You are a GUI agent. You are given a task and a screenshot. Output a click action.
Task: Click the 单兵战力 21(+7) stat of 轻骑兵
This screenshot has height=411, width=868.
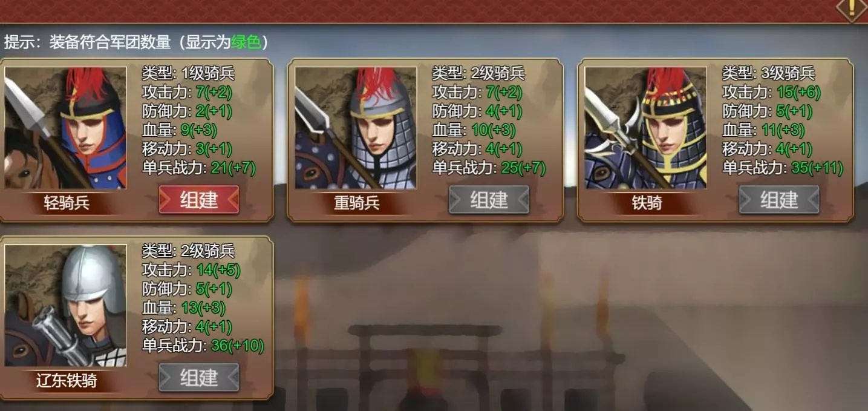[x=199, y=168]
